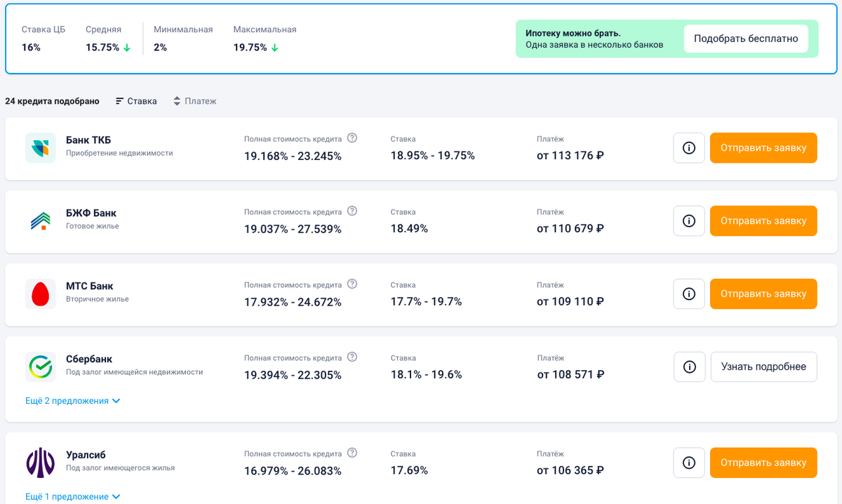The height and width of the screenshot is (504, 842).
Task: Click Уралсиб rate 17.69%
Action: tap(409, 470)
